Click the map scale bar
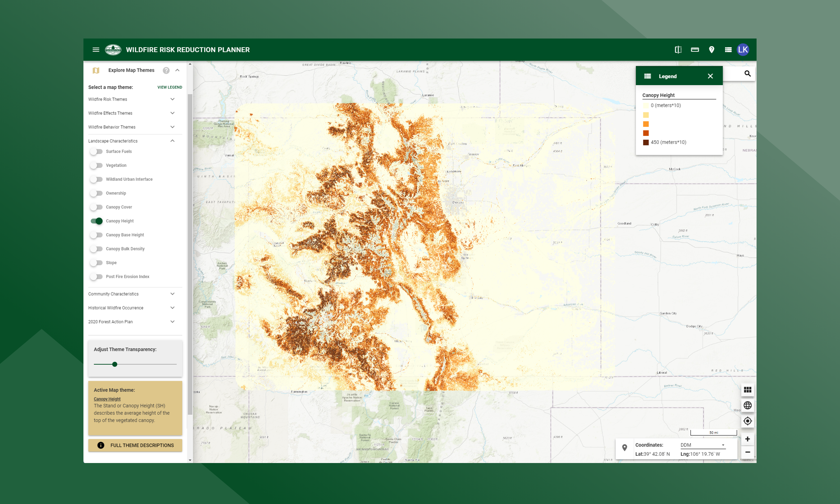This screenshot has height=504, width=840. click(x=713, y=433)
